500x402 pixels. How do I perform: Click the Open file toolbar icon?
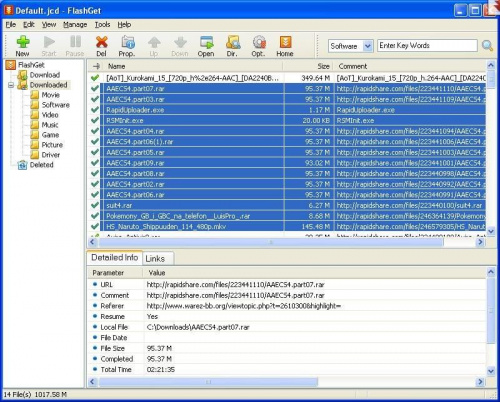(206, 46)
